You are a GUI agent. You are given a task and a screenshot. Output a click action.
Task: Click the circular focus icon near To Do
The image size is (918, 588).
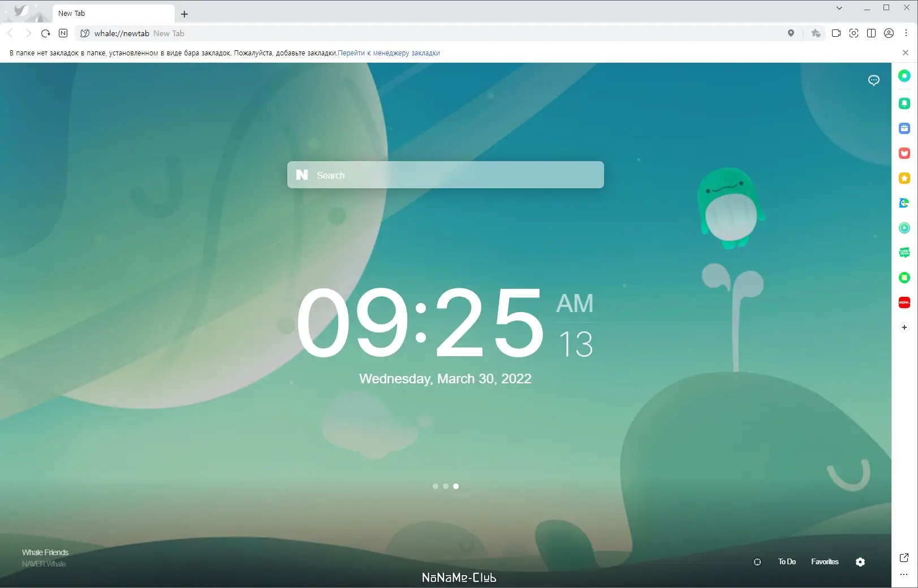tap(757, 562)
